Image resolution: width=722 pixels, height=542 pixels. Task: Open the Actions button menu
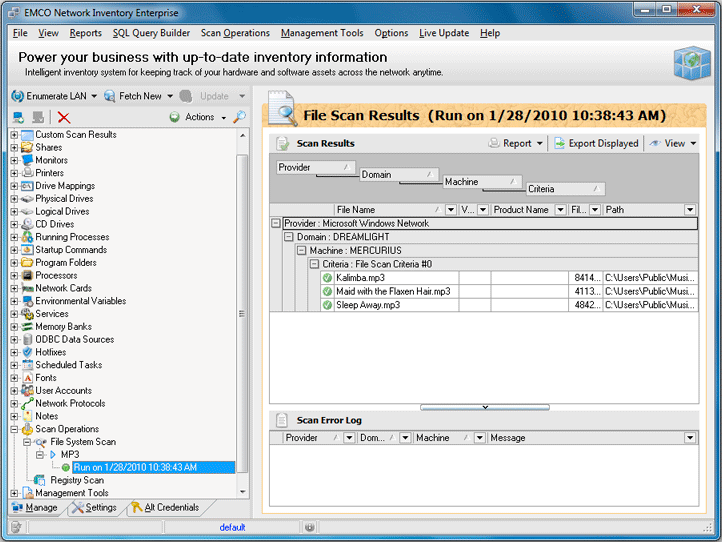[x=198, y=117]
